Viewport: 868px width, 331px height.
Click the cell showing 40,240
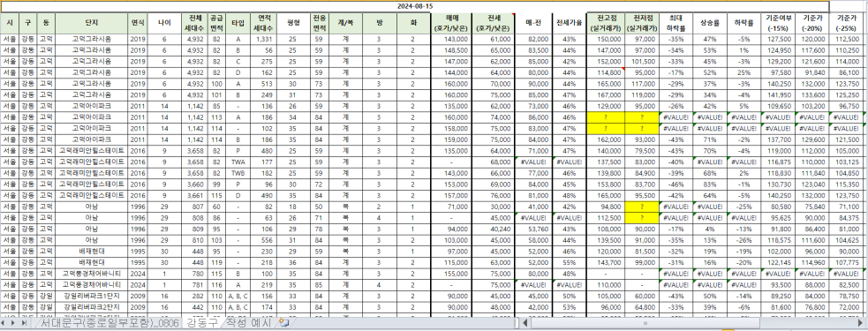point(493,229)
